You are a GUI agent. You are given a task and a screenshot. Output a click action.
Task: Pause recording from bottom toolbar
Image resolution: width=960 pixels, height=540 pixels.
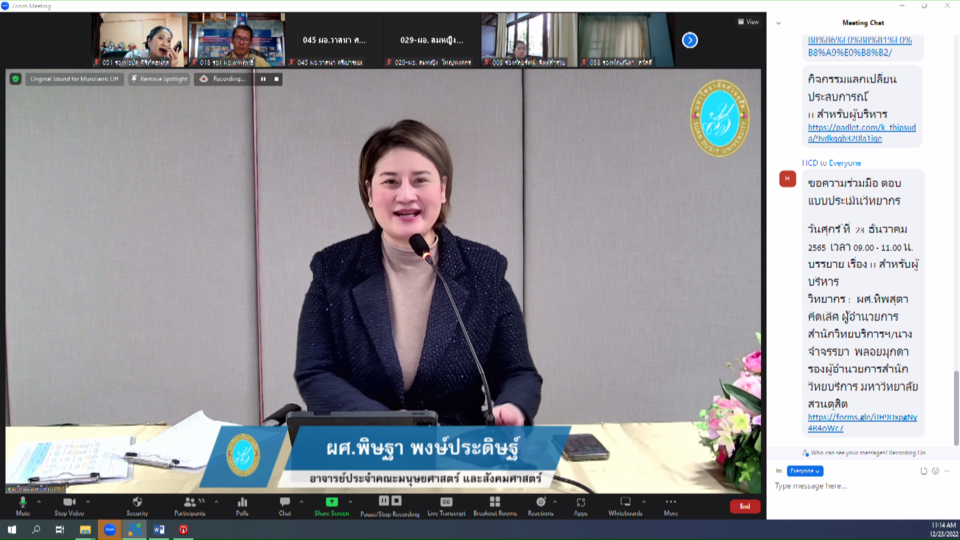coord(384,501)
